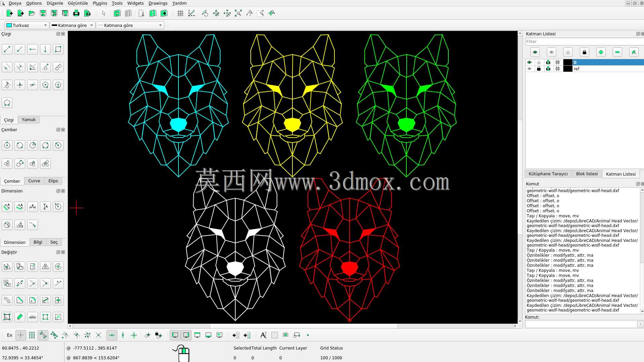The image size is (644, 362).
Task: Click the Undo icon in the toolbar
Action: tap(117, 13)
